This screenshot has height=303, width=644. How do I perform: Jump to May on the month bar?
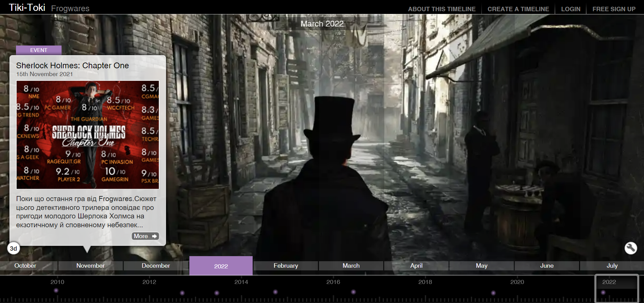pyautogui.click(x=482, y=266)
